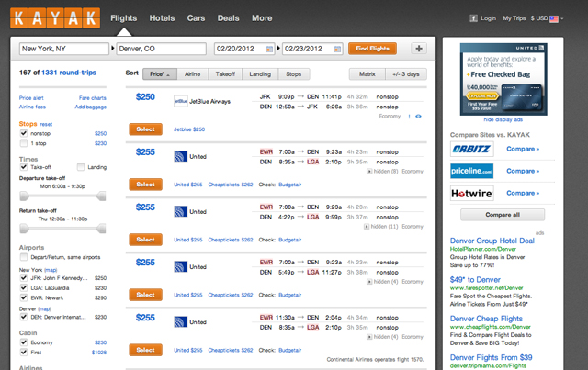Click the KAYAK logo

pos(55,18)
